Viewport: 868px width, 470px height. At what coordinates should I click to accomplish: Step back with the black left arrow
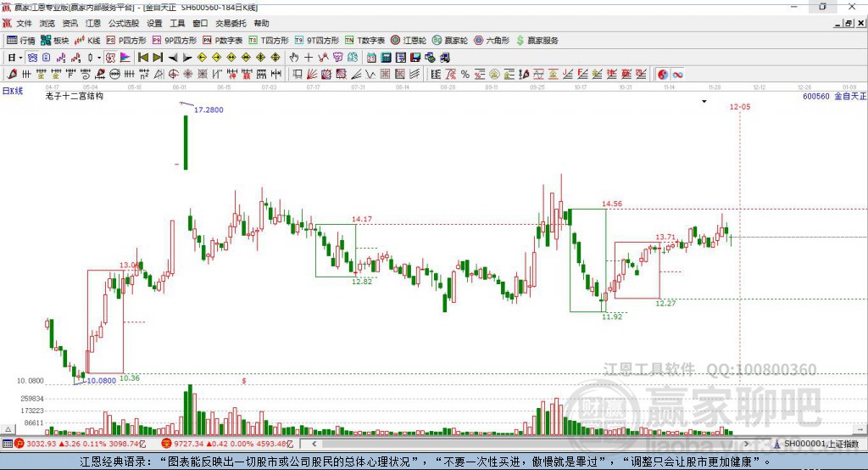click(x=173, y=58)
